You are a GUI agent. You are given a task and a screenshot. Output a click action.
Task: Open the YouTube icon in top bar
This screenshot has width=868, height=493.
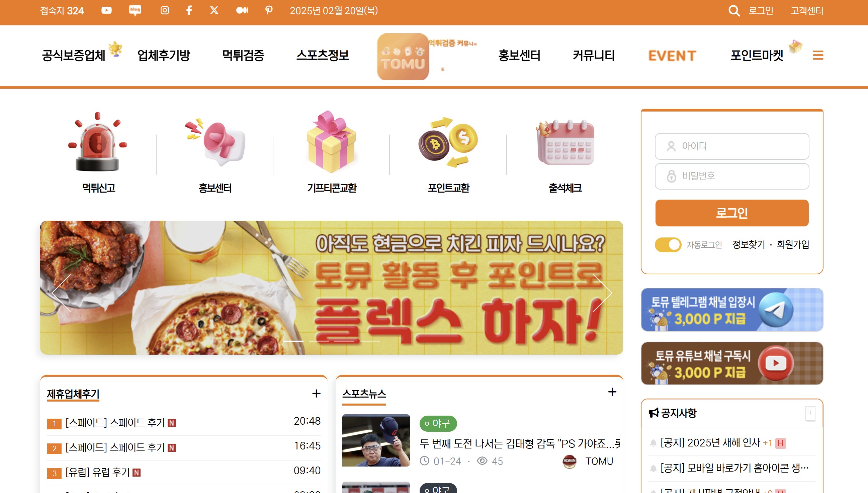[106, 10]
